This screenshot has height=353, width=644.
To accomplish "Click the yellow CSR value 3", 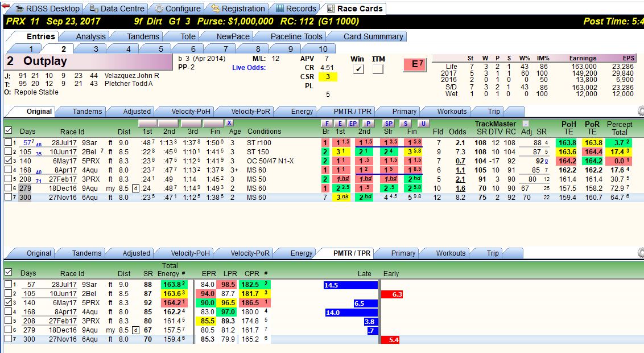I will 327,76.
